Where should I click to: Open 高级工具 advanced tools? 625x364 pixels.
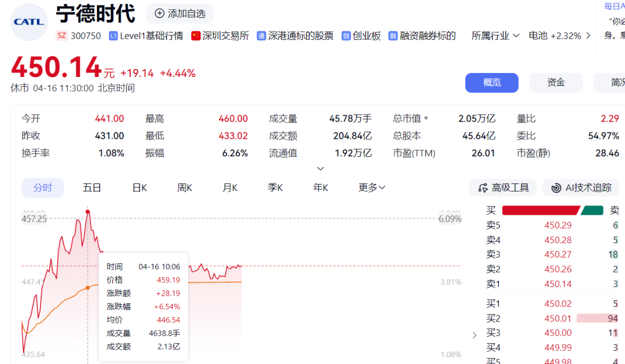[503, 187]
